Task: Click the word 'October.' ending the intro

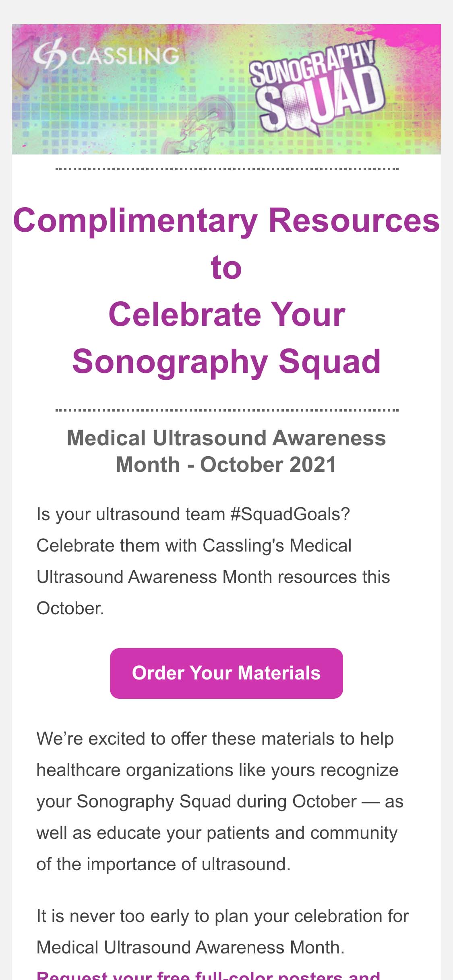Action: [70, 608]
